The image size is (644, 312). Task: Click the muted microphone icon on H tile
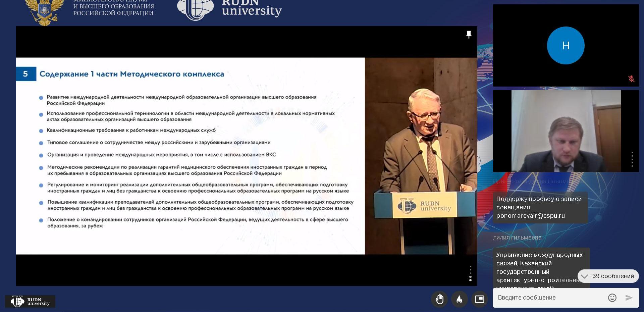[631, 79]
